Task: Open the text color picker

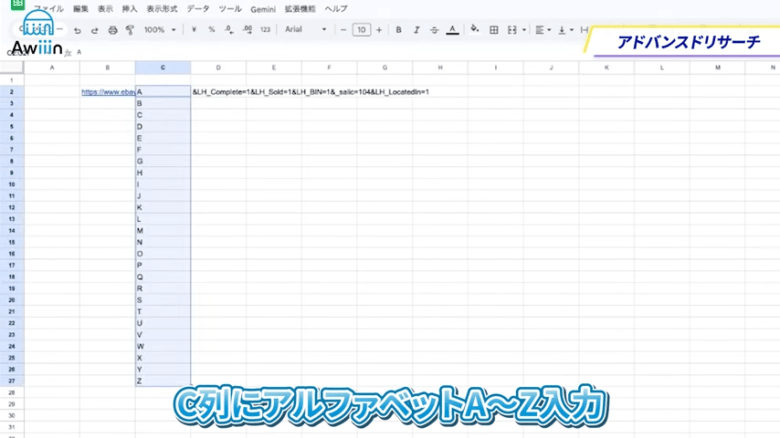Action: [452, 30]
